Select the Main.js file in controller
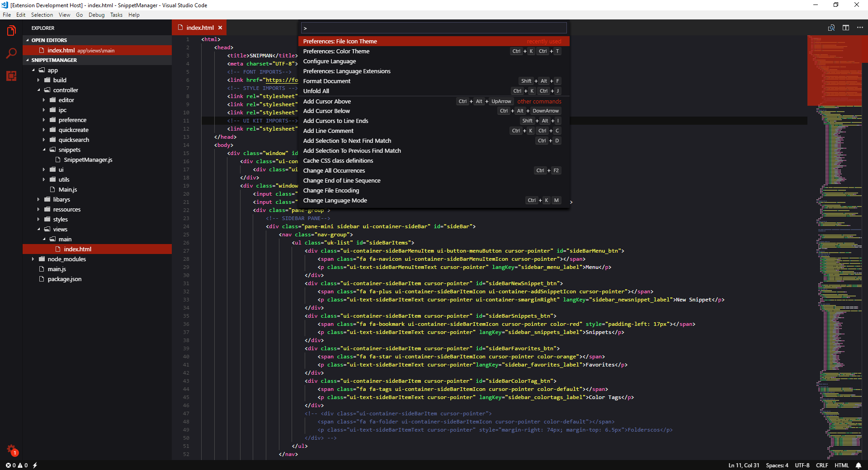 [68, 189]
